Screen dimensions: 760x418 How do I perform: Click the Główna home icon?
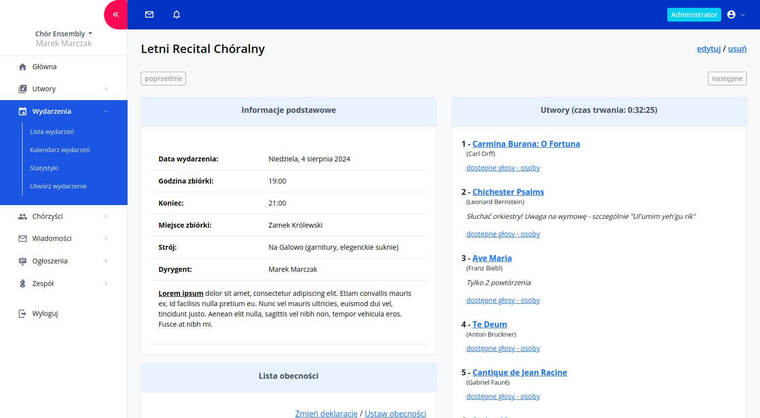23,67
